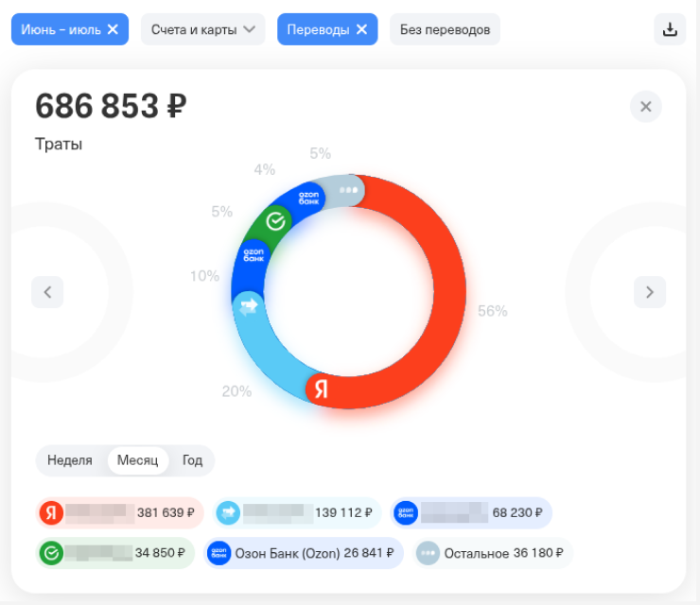
Task: Click the green checkmark icon on the chart
Action: (x=275, y=221)
